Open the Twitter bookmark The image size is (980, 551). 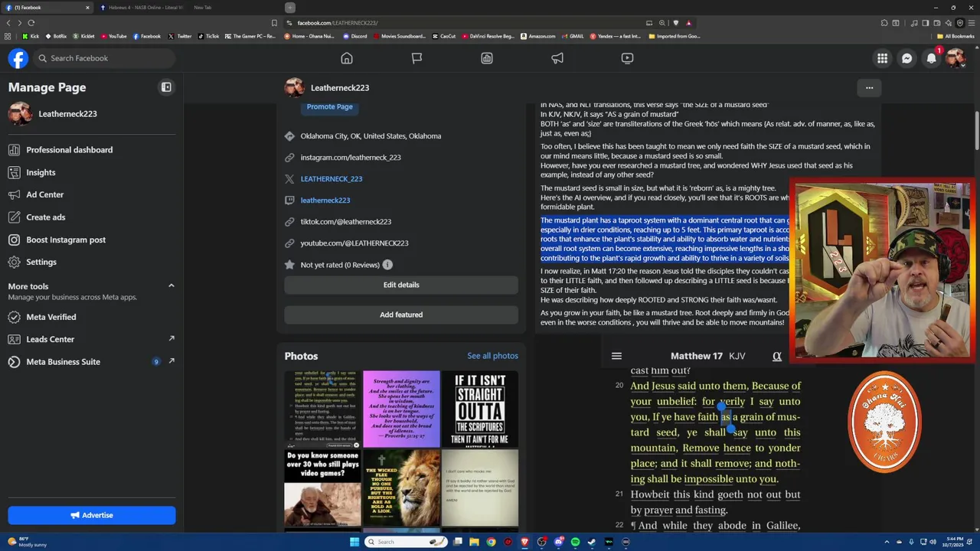click(180, 36)
